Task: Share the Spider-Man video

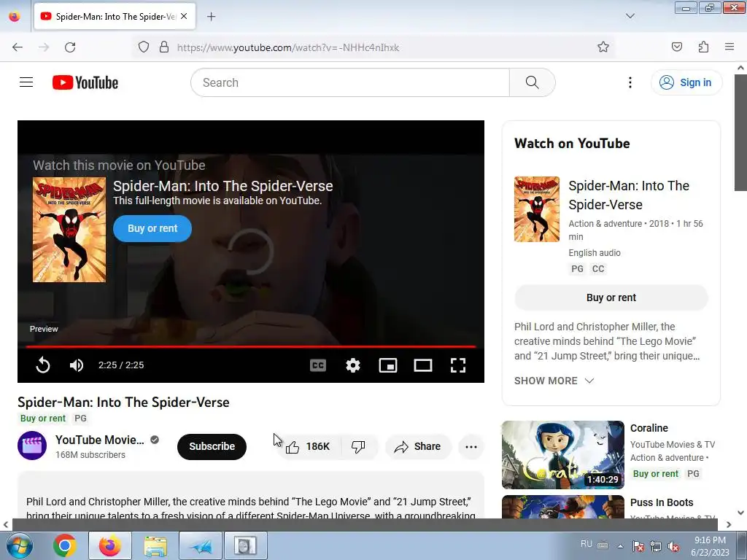Action: (x=417, y=447)
